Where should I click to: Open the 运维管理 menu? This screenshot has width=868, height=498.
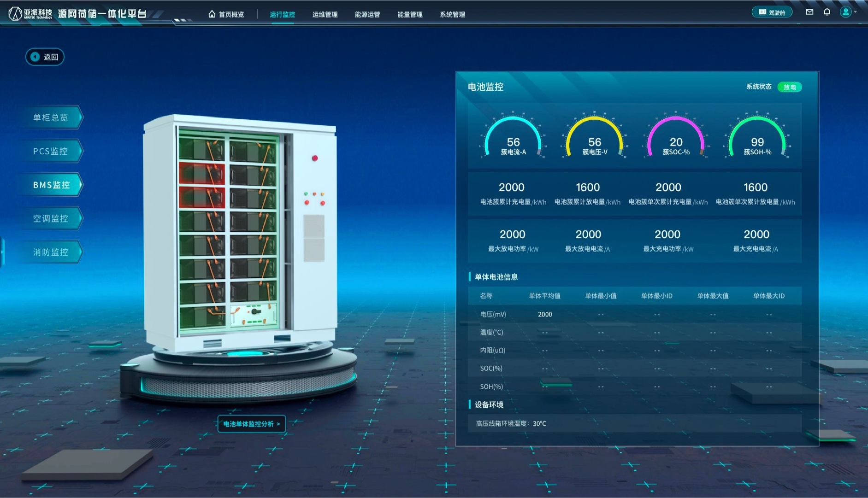pyautogui.click(x=325, y=14)
